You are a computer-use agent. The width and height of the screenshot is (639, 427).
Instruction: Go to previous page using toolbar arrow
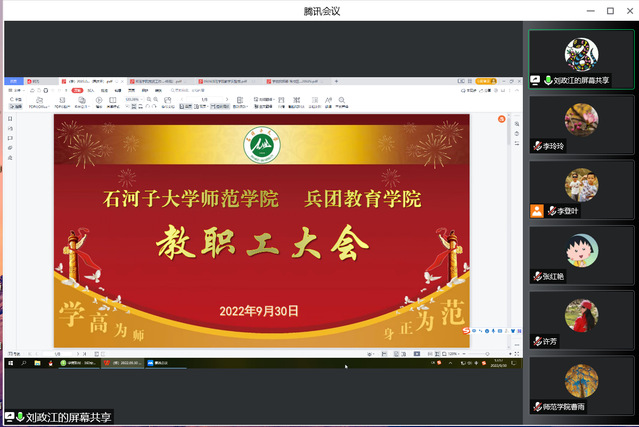182,99
